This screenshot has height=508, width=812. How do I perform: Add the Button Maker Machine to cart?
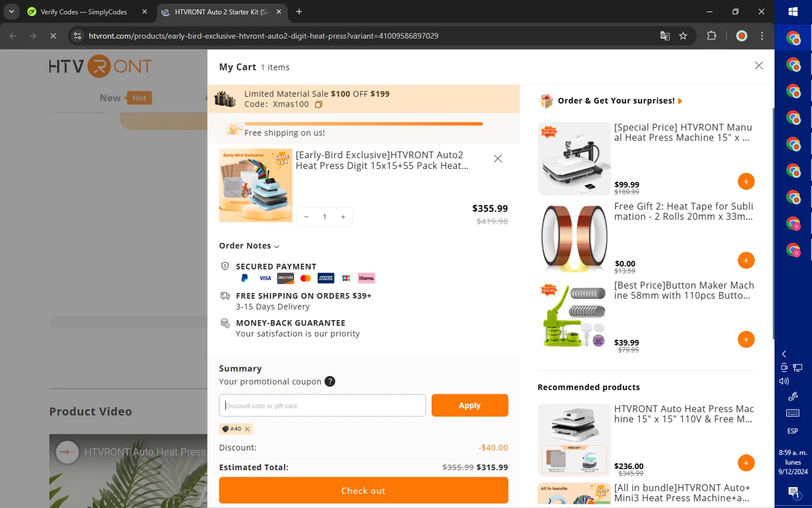(745, 340)
